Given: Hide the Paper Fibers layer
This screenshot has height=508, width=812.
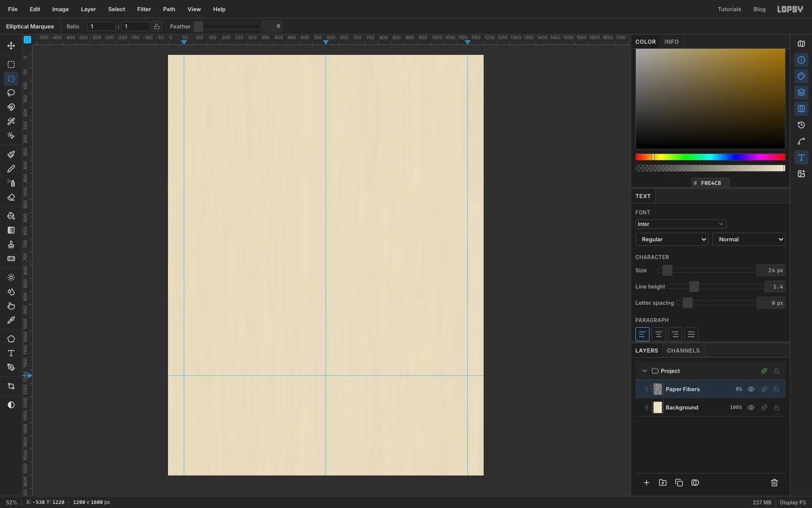Looking at the screenshot, I should tap(751, 389).
